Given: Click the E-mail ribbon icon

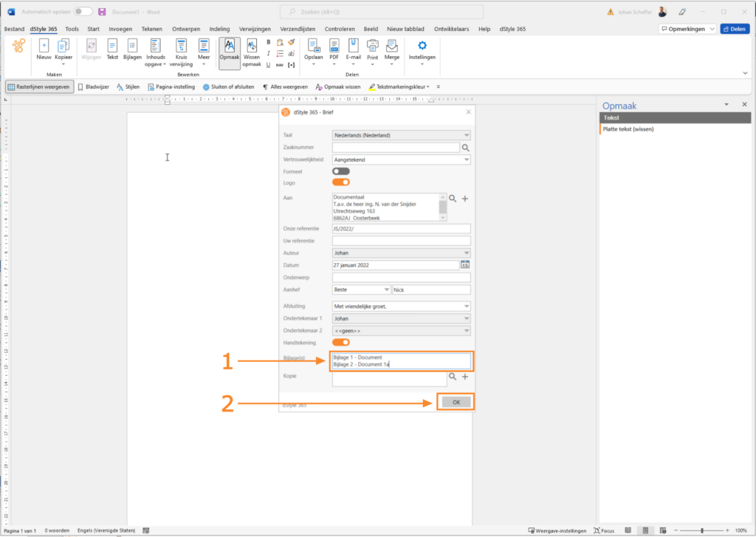Looking at the screenshot, I should pos(354,51).
